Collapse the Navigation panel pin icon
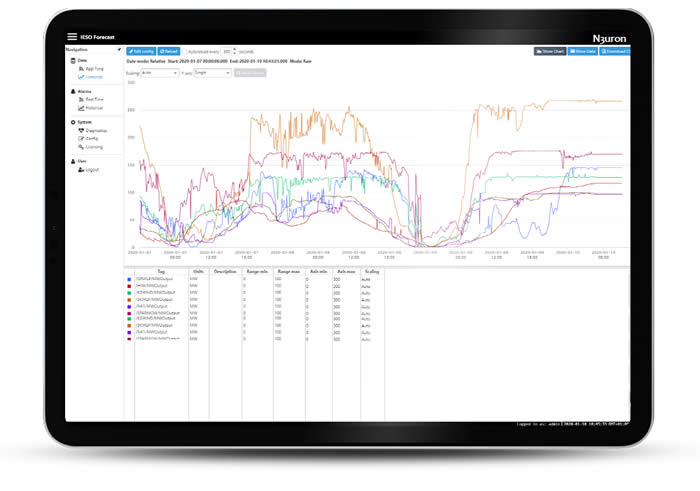 (x=119, y=49)
